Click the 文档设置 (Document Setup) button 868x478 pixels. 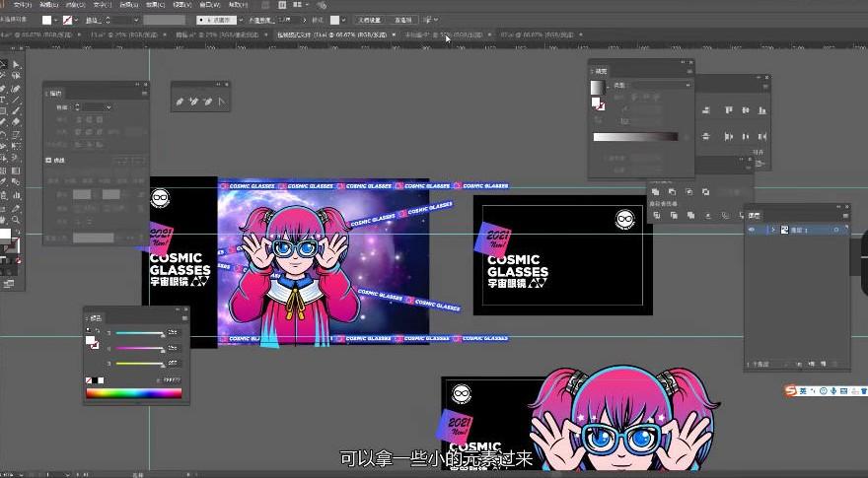pyautogui.click(x=370, y=20)
